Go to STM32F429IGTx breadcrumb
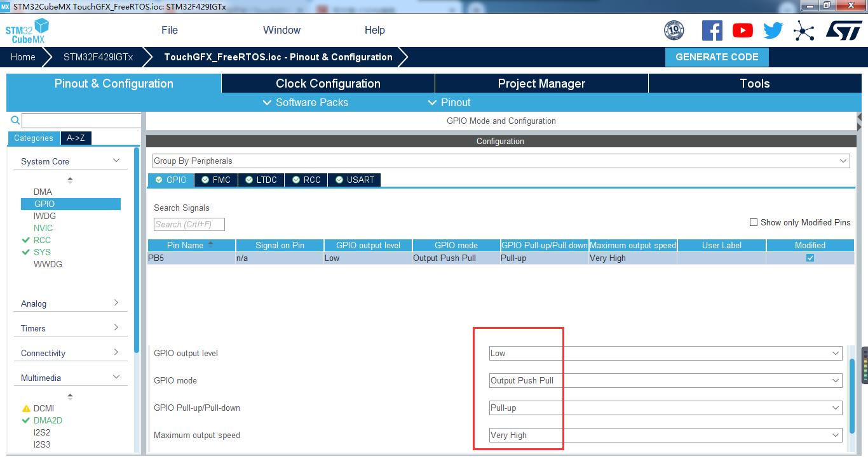The image size is (868, 459). coord(98,57)
